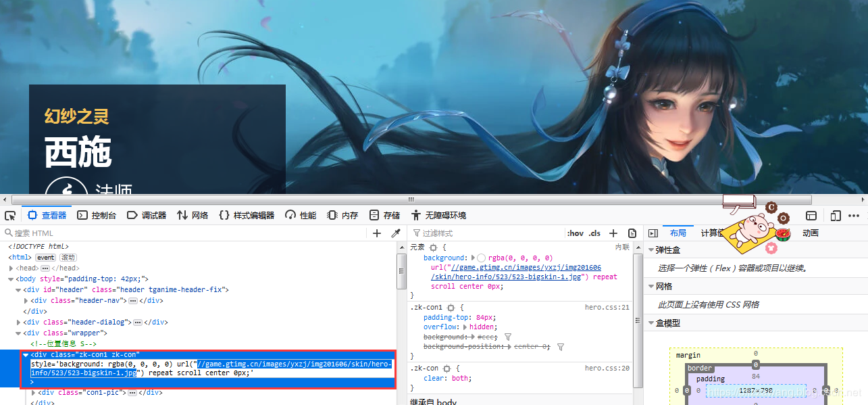The height and width of the screenshot is (405, 868).
Task: Open the 控制台 console tab
Action: point(97,216)
